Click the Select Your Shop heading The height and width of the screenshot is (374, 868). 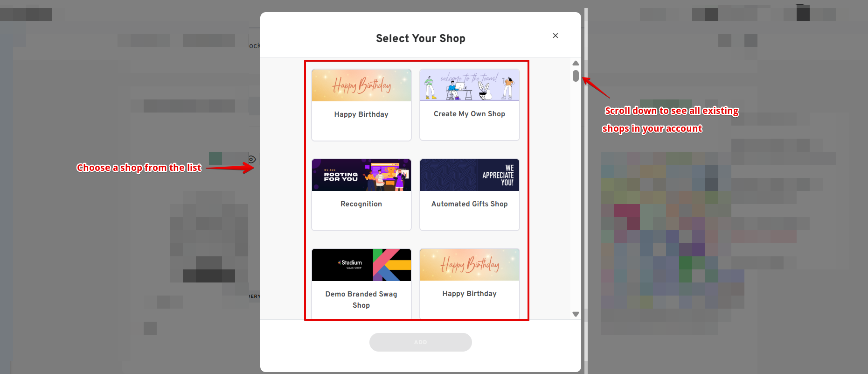pos(420,38)
